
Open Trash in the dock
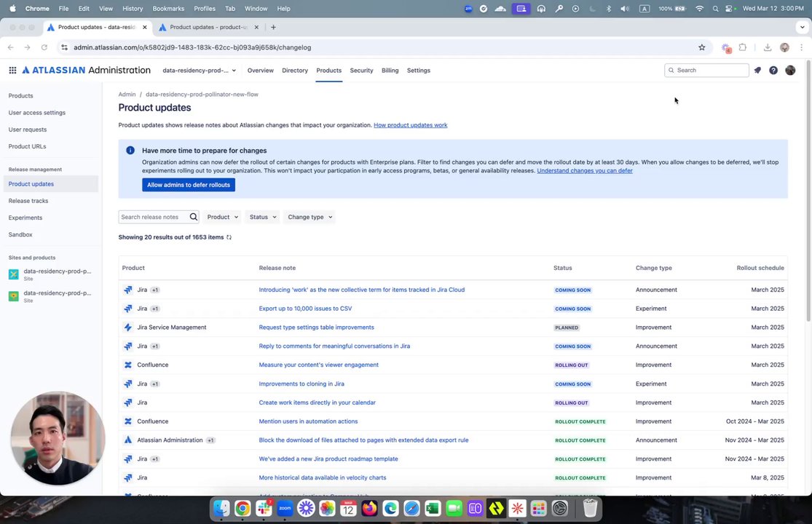590,509
